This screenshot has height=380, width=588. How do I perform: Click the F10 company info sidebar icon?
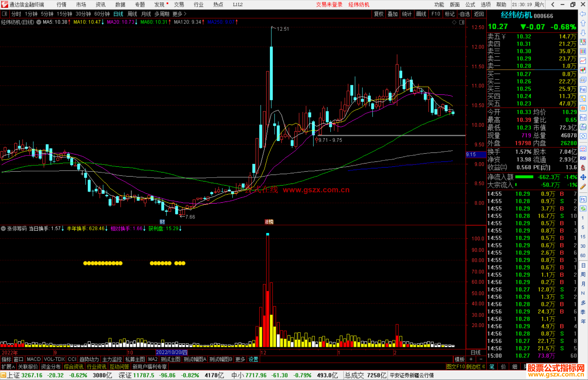583,89
